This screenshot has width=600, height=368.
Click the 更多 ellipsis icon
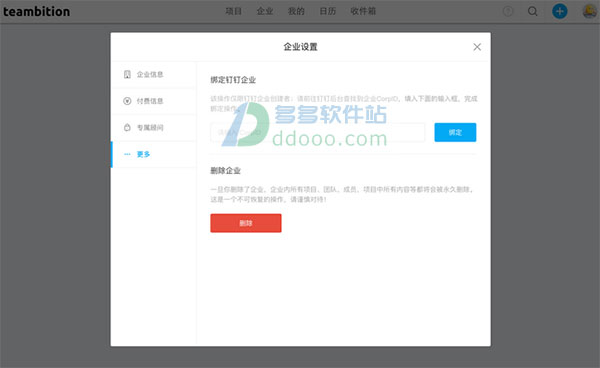127,154
